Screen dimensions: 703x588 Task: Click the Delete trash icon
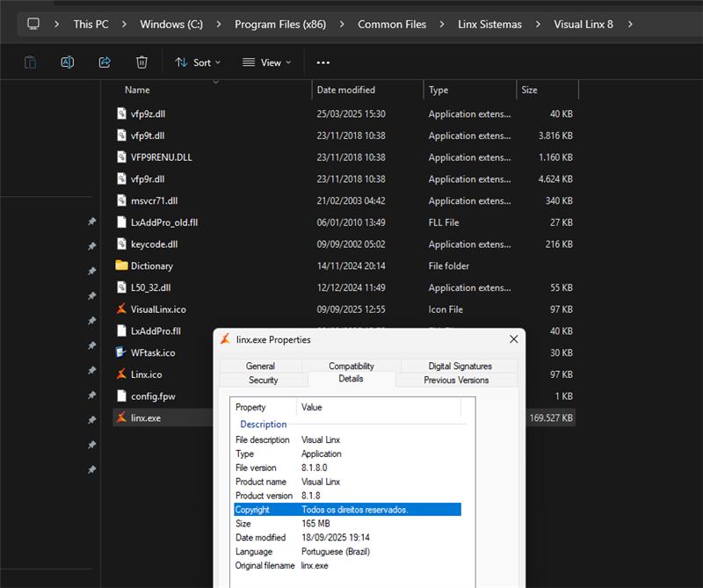(141, 62)
